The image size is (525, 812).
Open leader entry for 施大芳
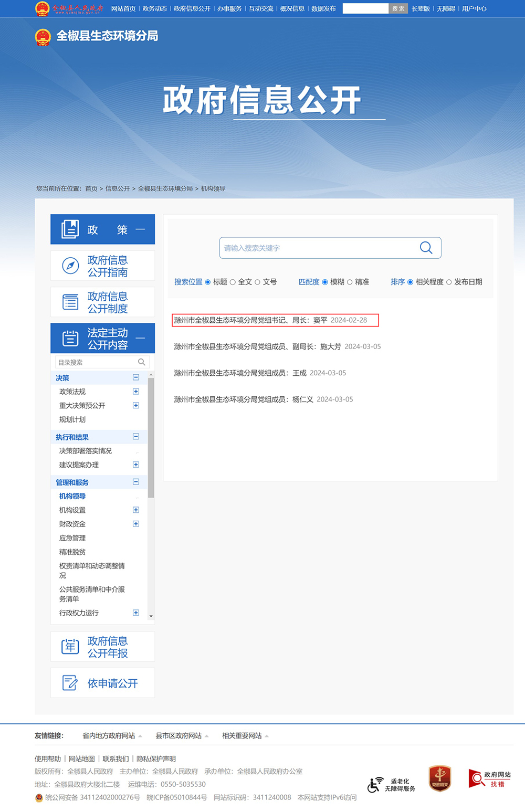tap(257, 346)
